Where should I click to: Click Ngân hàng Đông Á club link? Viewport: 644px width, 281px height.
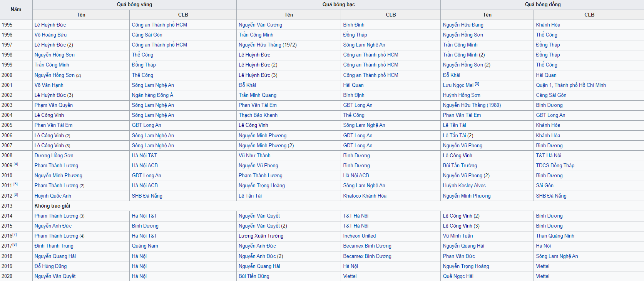[x=152, y=95]
